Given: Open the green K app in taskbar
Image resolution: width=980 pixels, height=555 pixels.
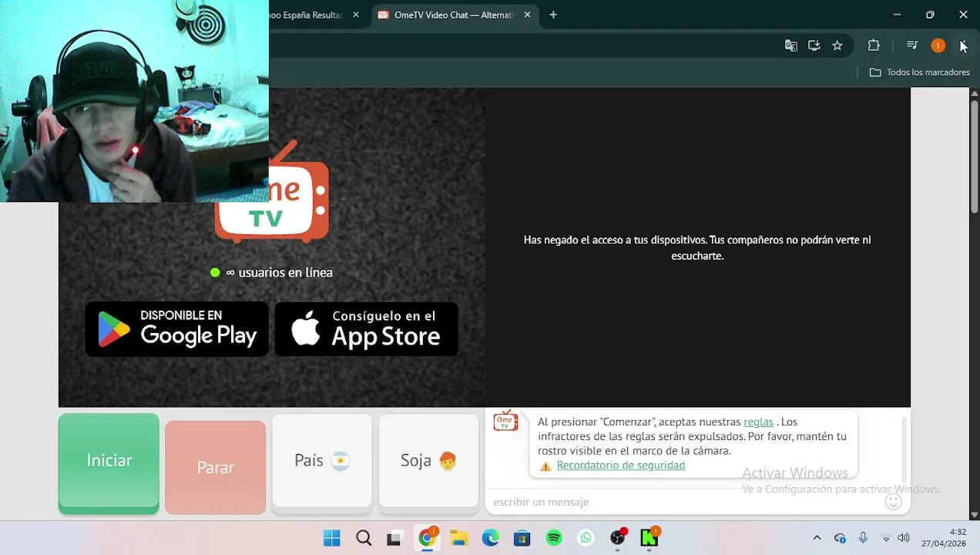Looking at the screenshot, I should pyautogui.click(x=649, y=538).
